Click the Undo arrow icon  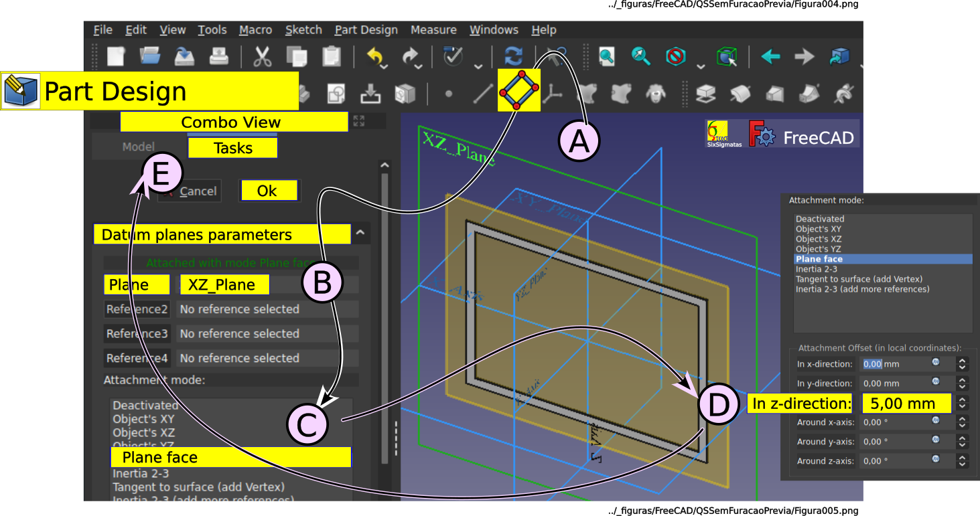pyautogui.click(x=375, y=56)
